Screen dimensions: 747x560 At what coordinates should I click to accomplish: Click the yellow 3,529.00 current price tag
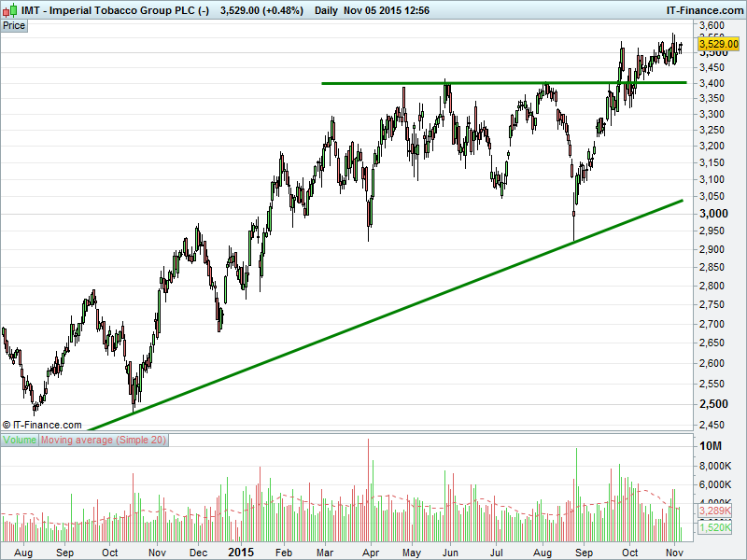[718, 44]
